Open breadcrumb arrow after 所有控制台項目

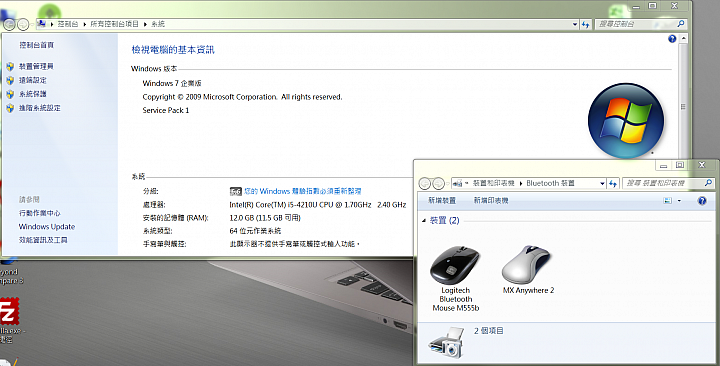(x=145, y=24)
